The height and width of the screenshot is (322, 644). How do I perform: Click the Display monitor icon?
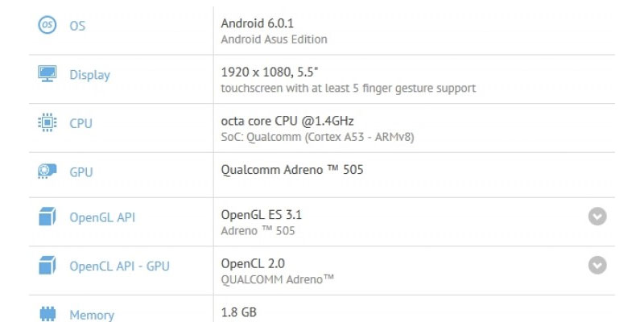(47, 74)
